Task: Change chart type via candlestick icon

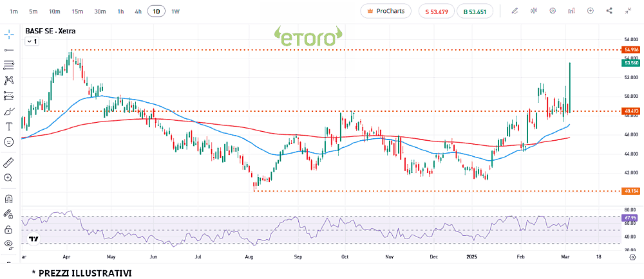Action: click(534, 11)
